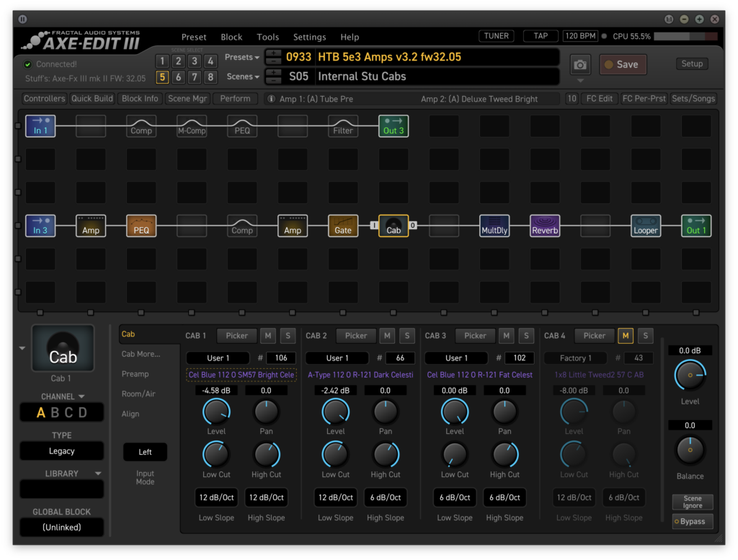Open the Input Mode Left selector

(x=145, y=452)
